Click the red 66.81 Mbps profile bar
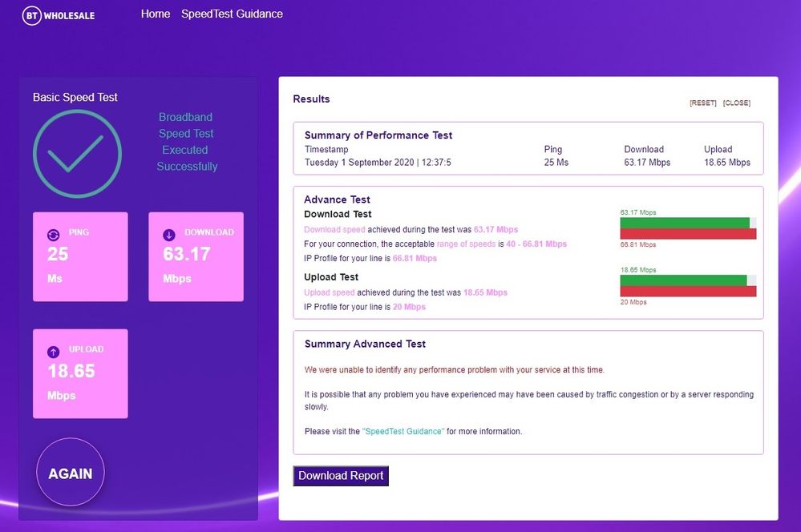The width and height of the screenshot is (801, 532). click(688, 234)
